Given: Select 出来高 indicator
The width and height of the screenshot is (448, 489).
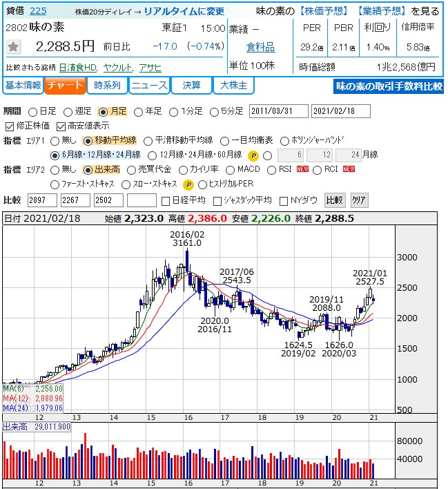Looking at the screenshot, I should (x=88, y=170).
